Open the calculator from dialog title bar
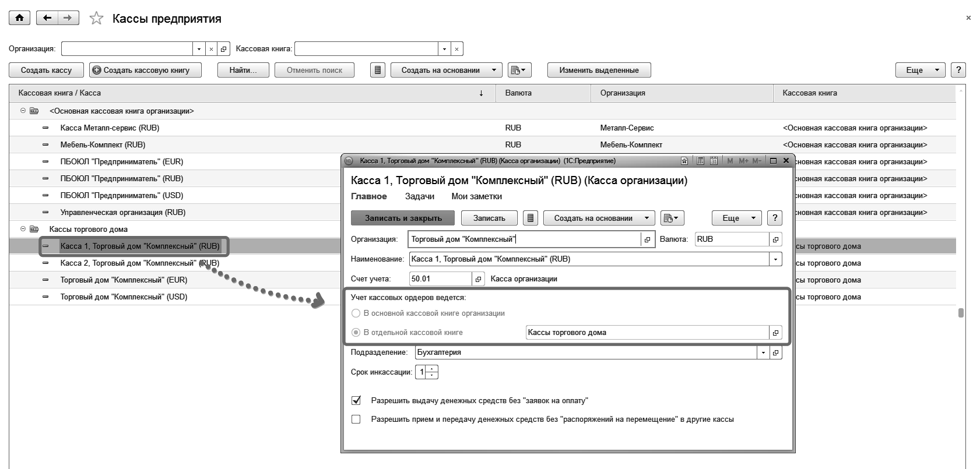The width and height of the screenshot is (980, 469). click(701, 161)
